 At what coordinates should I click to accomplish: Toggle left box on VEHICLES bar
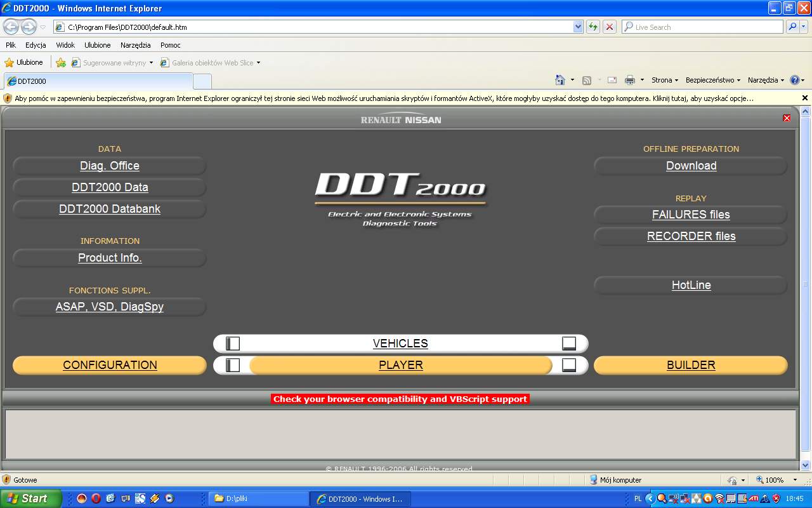pos(233,344)
